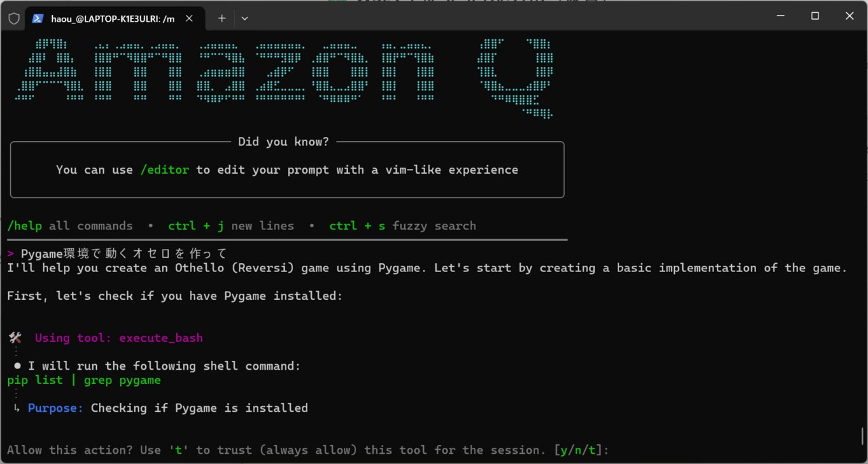This screenshot has width=868, height=464.
Task: Click the green /editor command text
Action: coord(164,170)
